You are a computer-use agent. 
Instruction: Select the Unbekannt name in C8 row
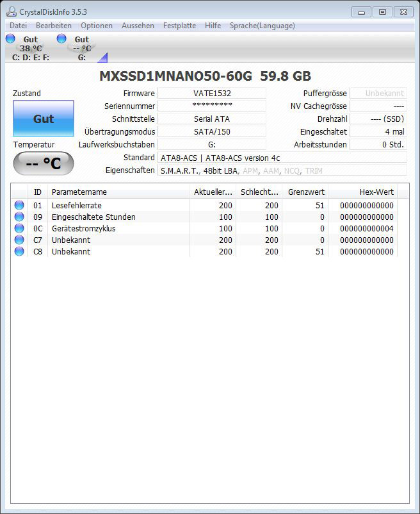click(71, 251)
